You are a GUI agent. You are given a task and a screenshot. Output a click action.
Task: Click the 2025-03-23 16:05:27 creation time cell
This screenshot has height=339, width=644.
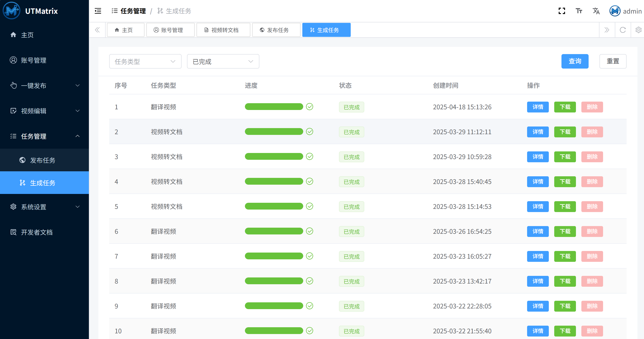[462, 256]
